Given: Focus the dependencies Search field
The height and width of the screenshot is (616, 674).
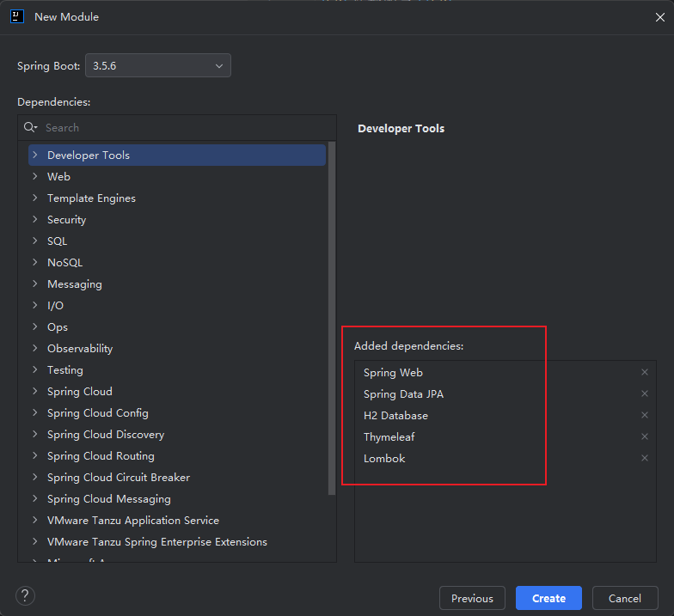Looking at the screenshot, I should 177,127.
